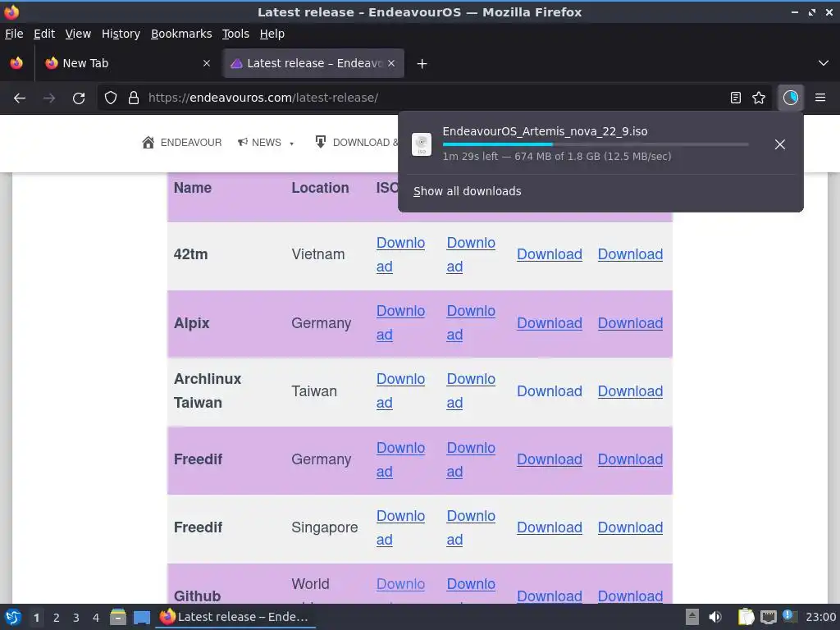
Task: Click the 23:00 clock
Action: [820, 617]
